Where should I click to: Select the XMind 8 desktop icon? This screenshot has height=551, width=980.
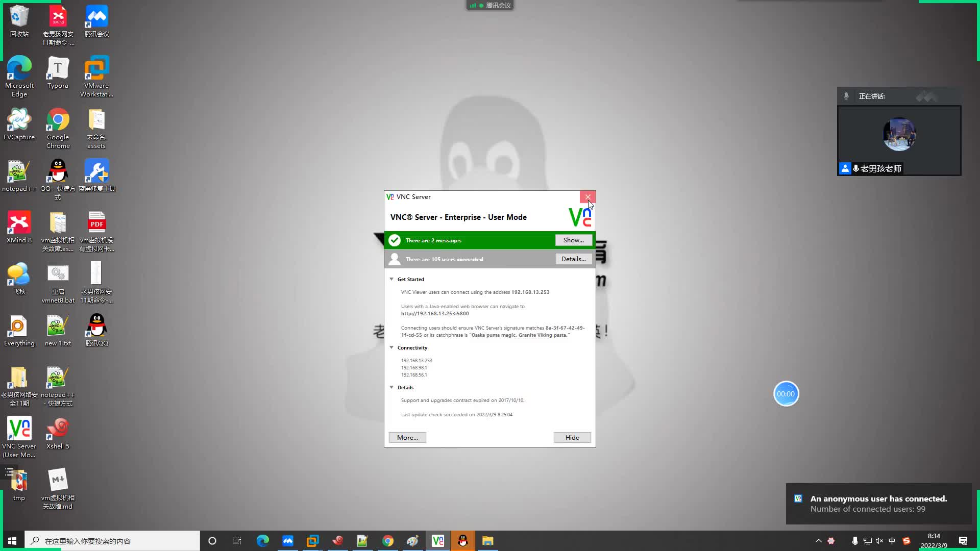[19, 227]
